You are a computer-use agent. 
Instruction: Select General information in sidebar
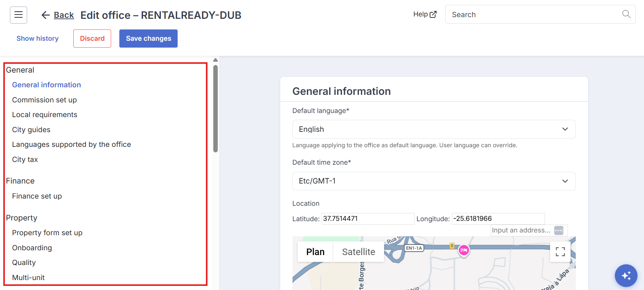pos(47,85)
